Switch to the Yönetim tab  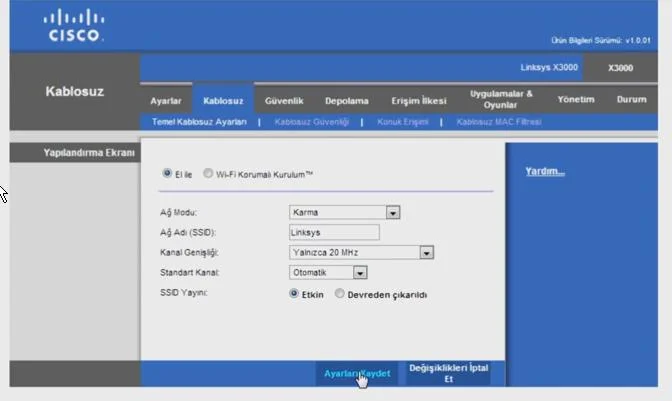click(575, 100)
